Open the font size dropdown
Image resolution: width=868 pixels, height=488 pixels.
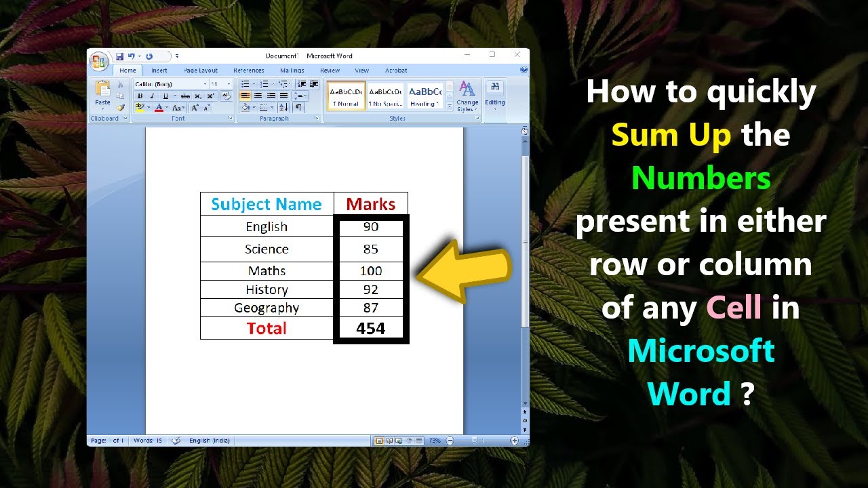click(x=229, y=84)
